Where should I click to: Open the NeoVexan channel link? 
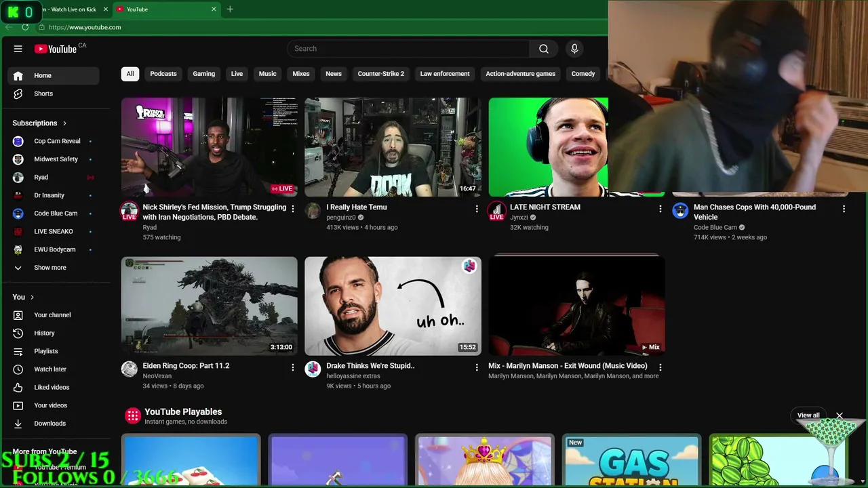point(157,376)
